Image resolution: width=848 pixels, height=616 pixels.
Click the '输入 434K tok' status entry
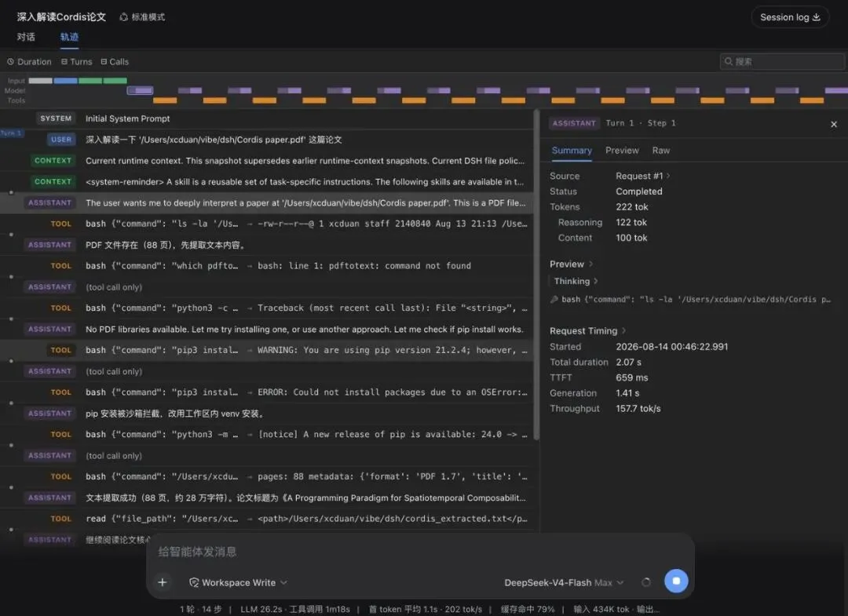click(601, 610)
